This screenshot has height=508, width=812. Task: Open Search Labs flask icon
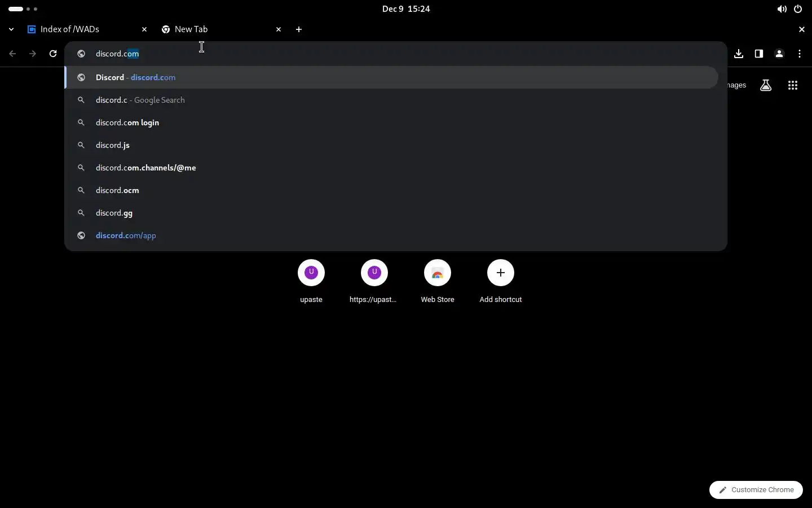[x=766, y=85]
